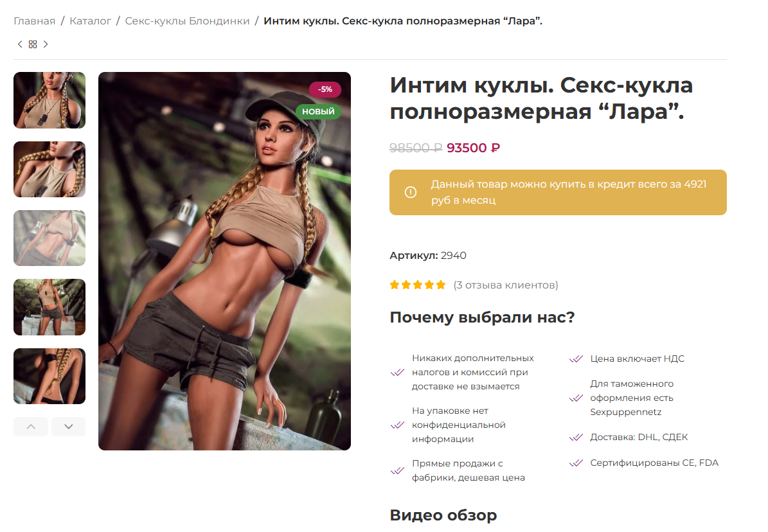
Task: Select the fifth back-view thumbnail
Action: click(49, 377)
